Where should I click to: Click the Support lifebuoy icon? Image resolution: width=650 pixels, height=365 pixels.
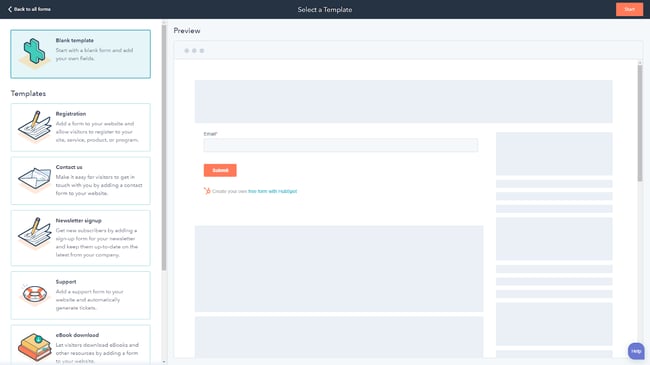(34, 294)
